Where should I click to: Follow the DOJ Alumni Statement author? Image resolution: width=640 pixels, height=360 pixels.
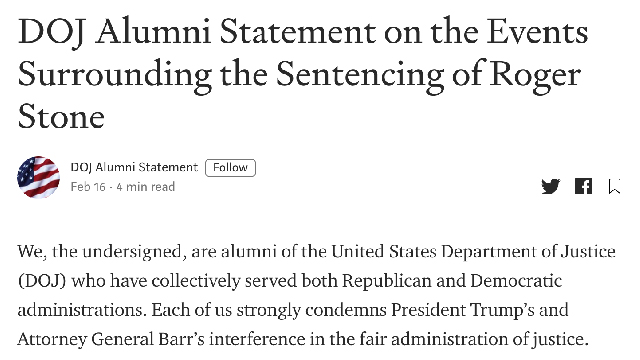pos(230,168)
